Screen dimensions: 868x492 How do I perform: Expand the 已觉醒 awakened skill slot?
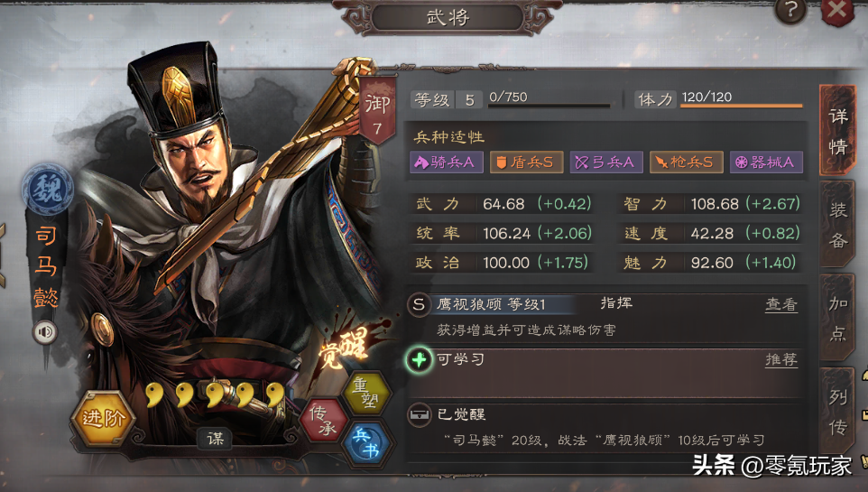pos(419,414)
